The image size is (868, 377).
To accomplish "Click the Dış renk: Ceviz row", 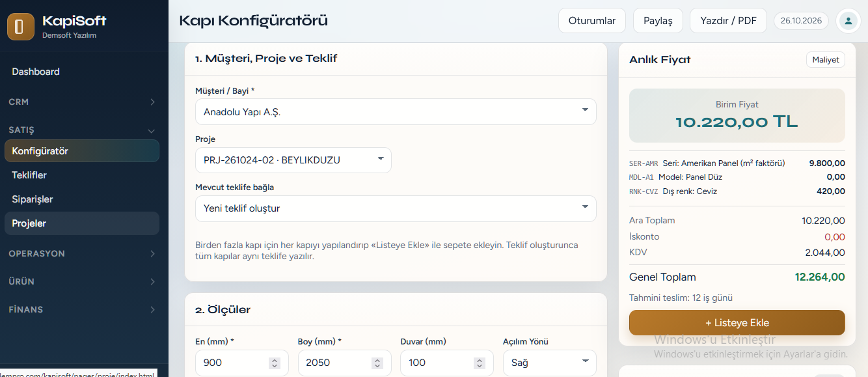I will pyautogui.click(x=737, y=191).
